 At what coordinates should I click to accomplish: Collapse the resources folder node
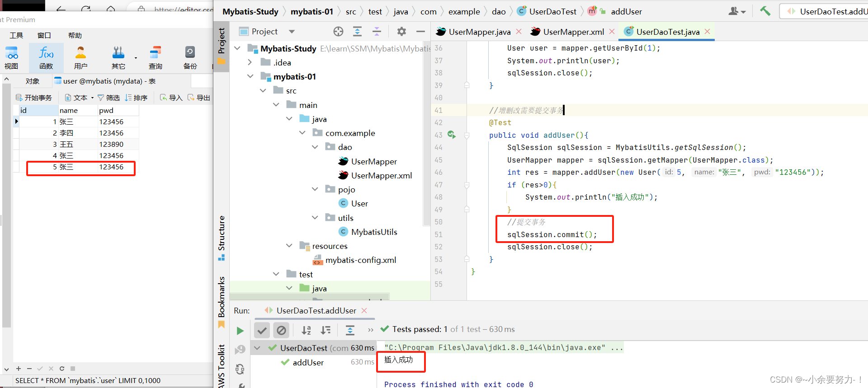tap(289, 246)
